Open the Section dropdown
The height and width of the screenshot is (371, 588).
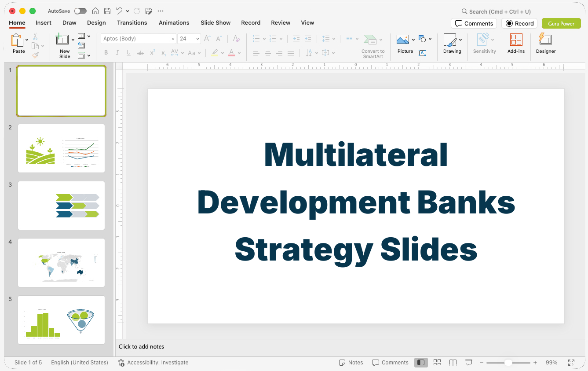84,55
